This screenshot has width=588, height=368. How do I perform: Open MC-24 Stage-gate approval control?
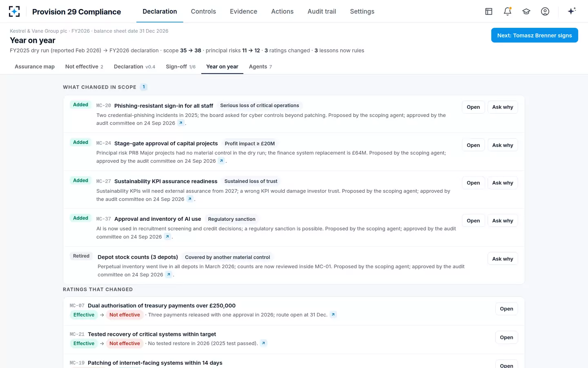point(473,145)
